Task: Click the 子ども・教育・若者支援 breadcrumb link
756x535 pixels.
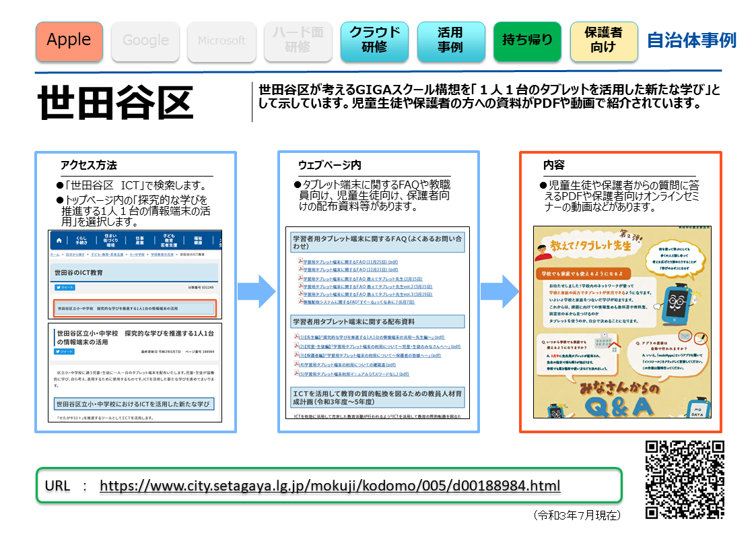Action: pos(107,254)
